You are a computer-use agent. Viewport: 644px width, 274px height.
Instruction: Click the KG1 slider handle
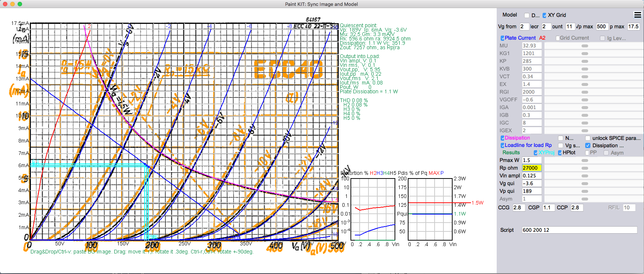pyautogui.click(x=585, y=54)
